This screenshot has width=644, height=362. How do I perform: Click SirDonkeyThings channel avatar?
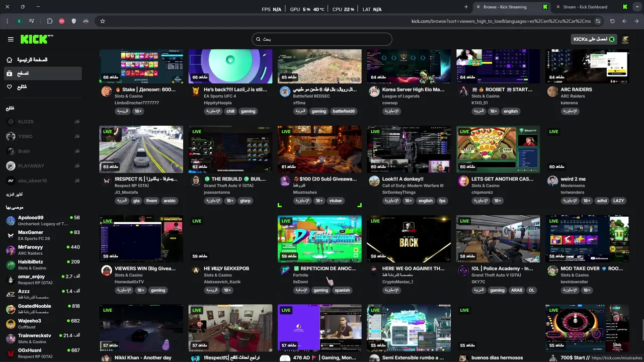click(x=374, y=180)
